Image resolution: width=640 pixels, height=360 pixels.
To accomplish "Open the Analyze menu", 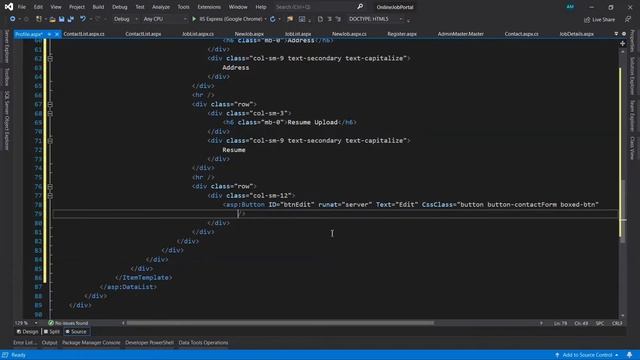I will (161, 7).
